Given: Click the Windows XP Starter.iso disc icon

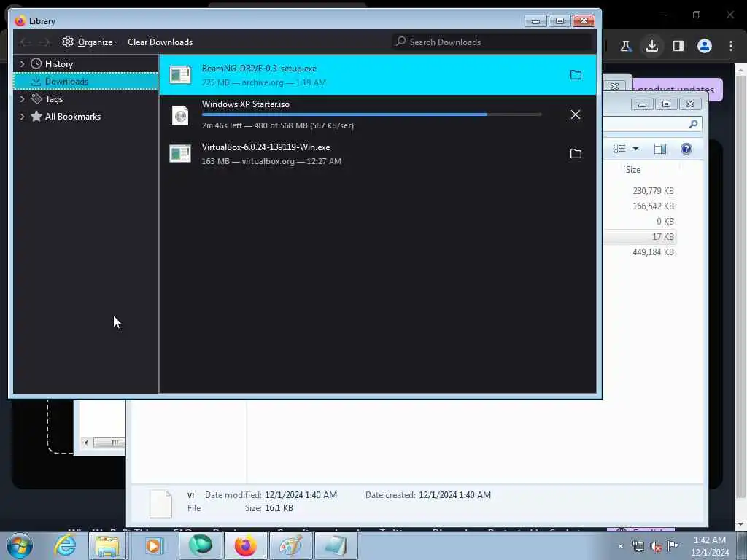Looking at the screenshot, I should click(x=180, y=114).
